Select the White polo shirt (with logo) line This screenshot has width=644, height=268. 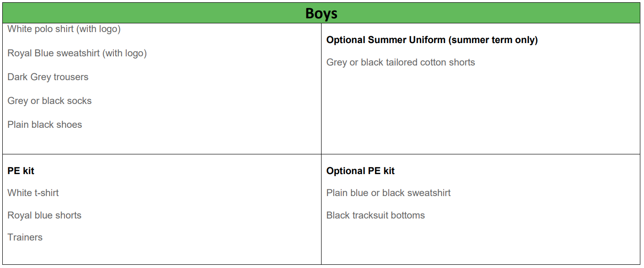point(64,29)
